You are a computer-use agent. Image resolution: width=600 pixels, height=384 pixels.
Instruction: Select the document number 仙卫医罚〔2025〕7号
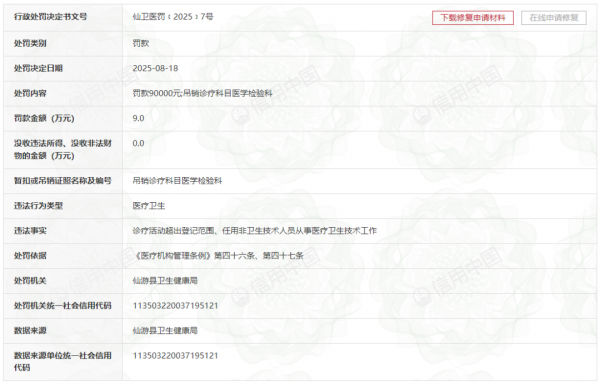pyautogui.click(x=173, y=17)
